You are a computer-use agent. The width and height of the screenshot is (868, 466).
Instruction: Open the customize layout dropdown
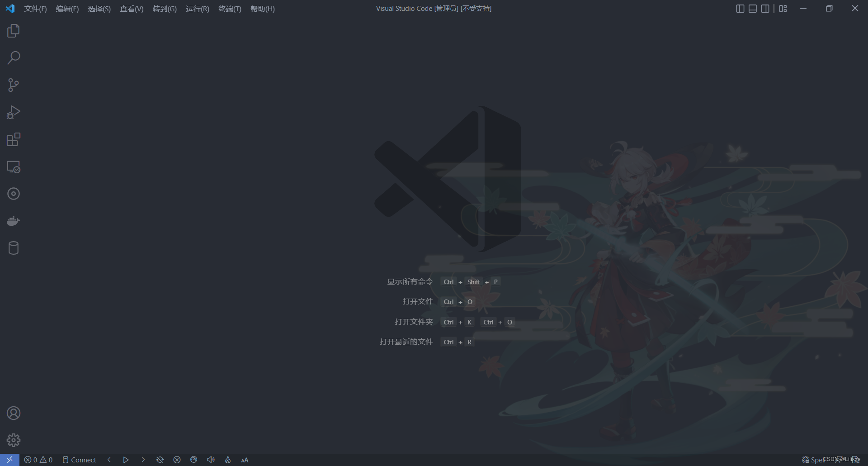(x=783, y=8)
